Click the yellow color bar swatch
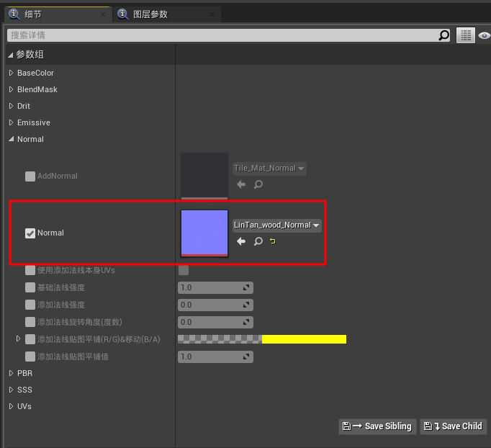The image size is (491, 448). [x=304, y=339]
